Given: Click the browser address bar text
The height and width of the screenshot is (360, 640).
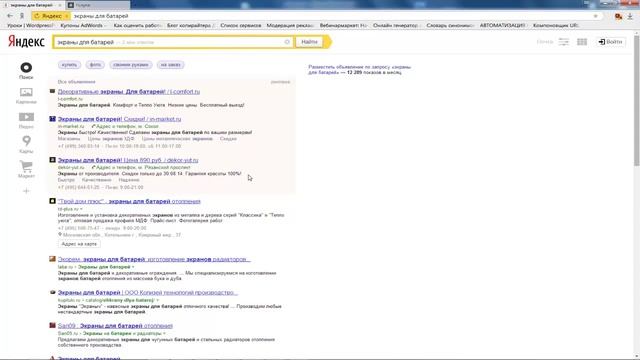Looking at the screenshot, I should 101,16.
